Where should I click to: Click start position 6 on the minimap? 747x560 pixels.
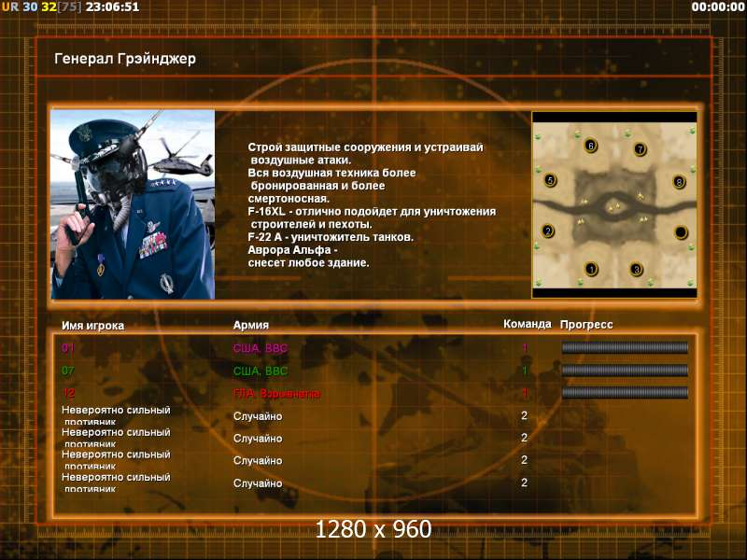[591, 146]
